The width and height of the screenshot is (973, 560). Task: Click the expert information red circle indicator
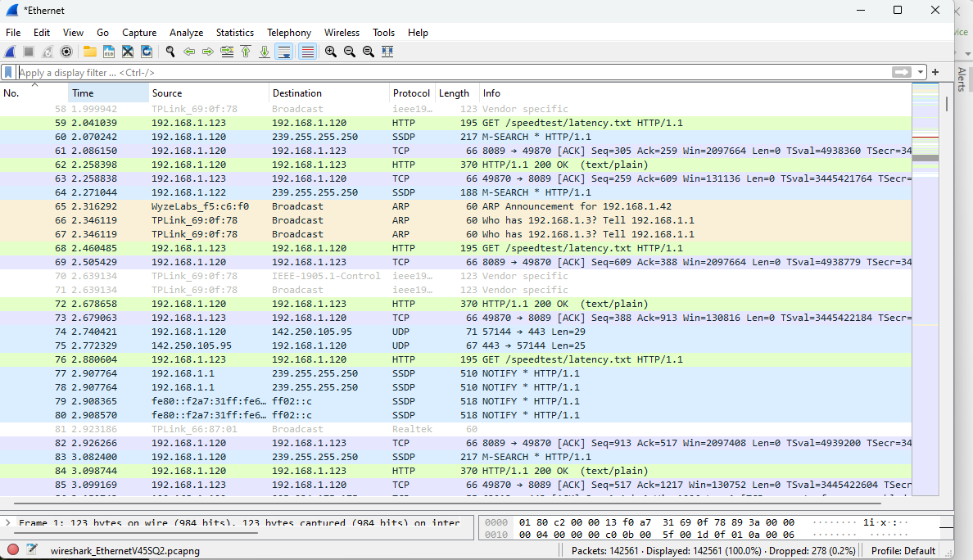tap(13, 550)
